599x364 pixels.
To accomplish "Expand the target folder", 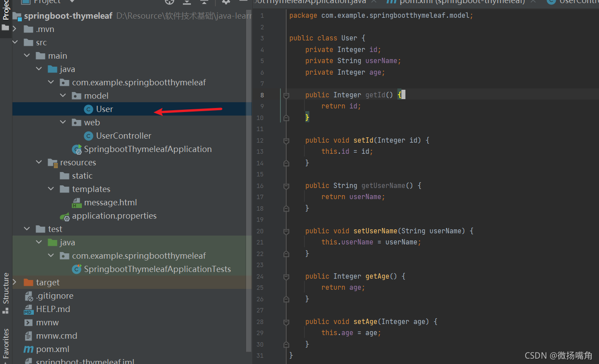I will (15, 283).
